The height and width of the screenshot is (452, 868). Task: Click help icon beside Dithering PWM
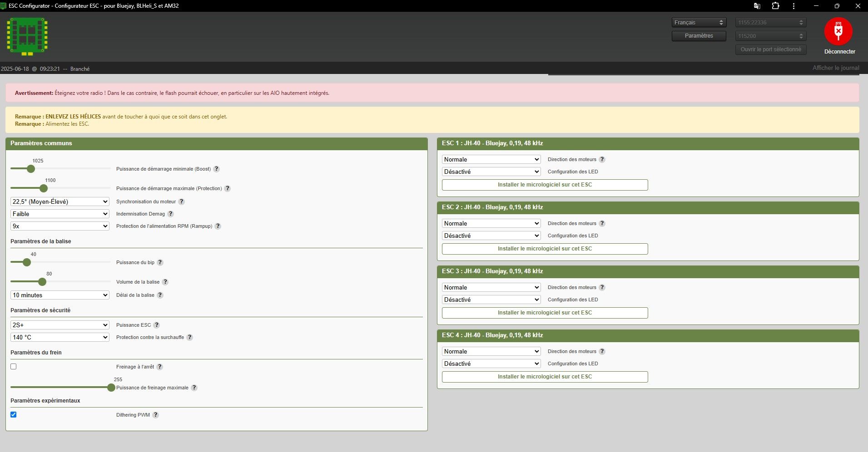[156, 415]
